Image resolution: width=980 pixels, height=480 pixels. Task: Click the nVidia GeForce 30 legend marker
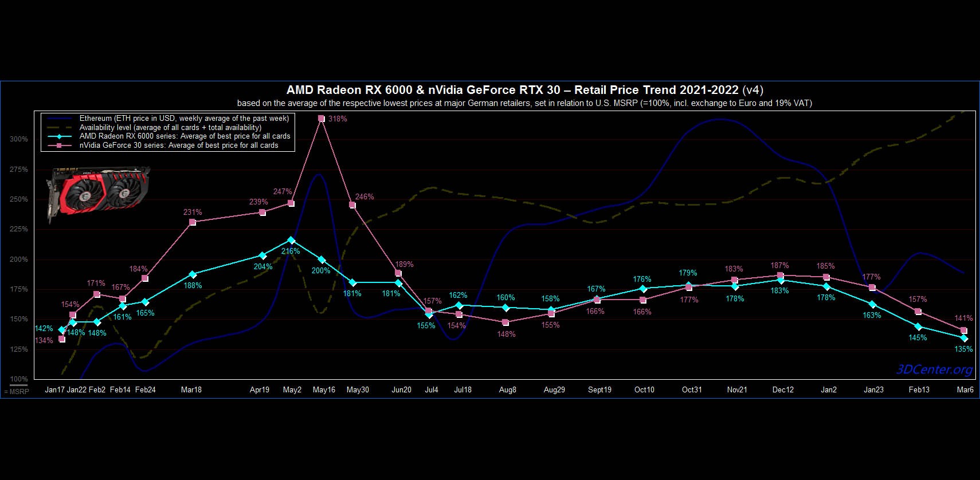61,145
